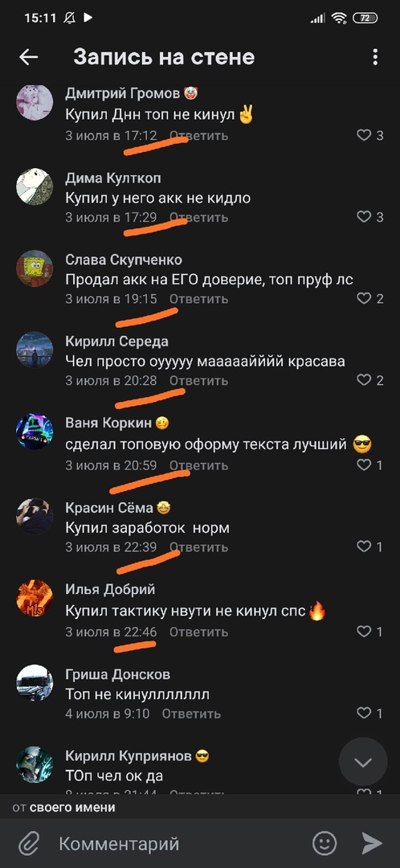Open Кирилл Куприянов's profile name
Image resolution: width=400 pixels, height=868 pixels.
[129, 755]
